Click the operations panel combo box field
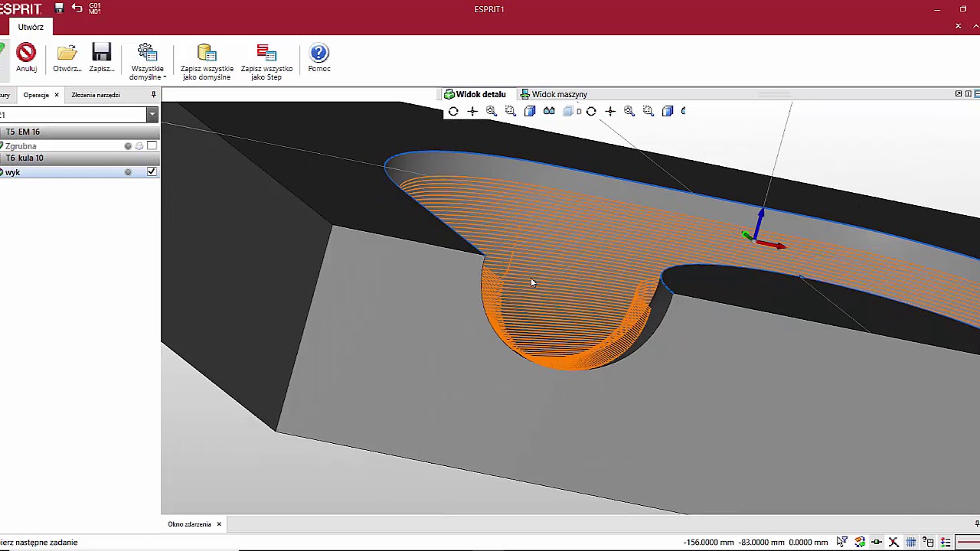 point(73,114)
